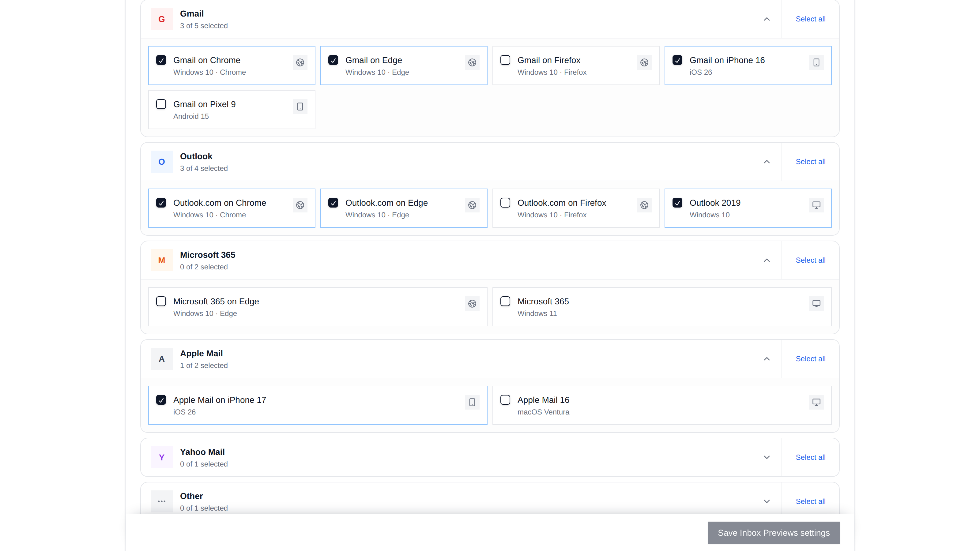Collapse the Apple Mail group chevron
This screenshot has width=980, height=551.
point(767,358)
